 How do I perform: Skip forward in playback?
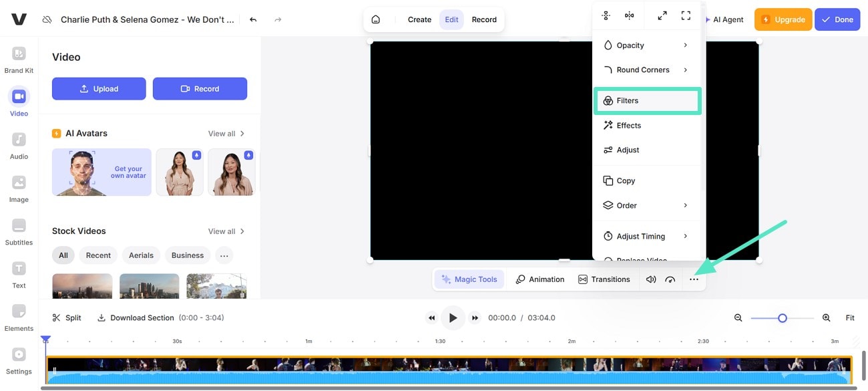coord(475,318)
